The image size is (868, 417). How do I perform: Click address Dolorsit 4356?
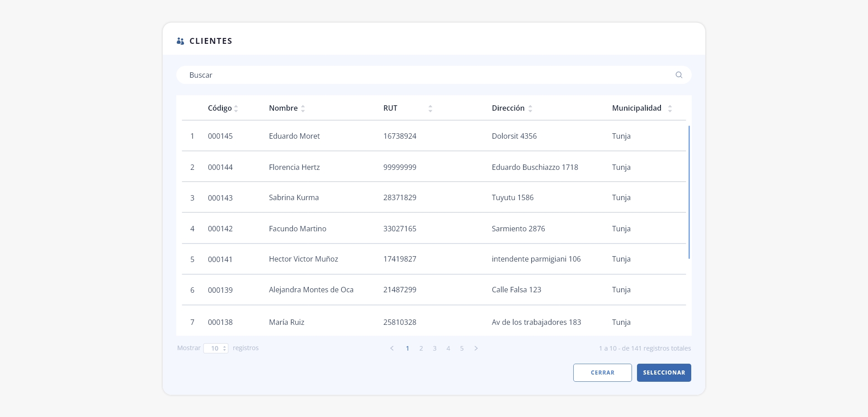click(x=514, y=136)
